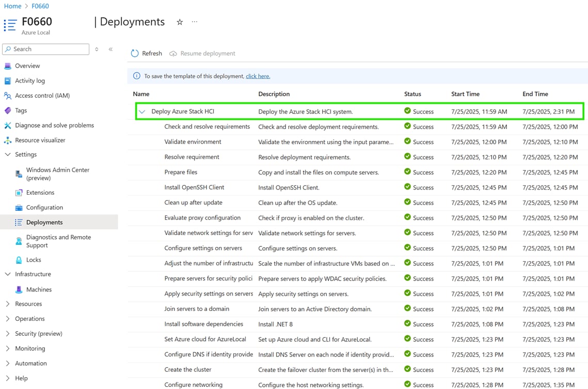Expand the Monitoring section
Viewport: 588px width, 389px height.
(x=8, y=349)
